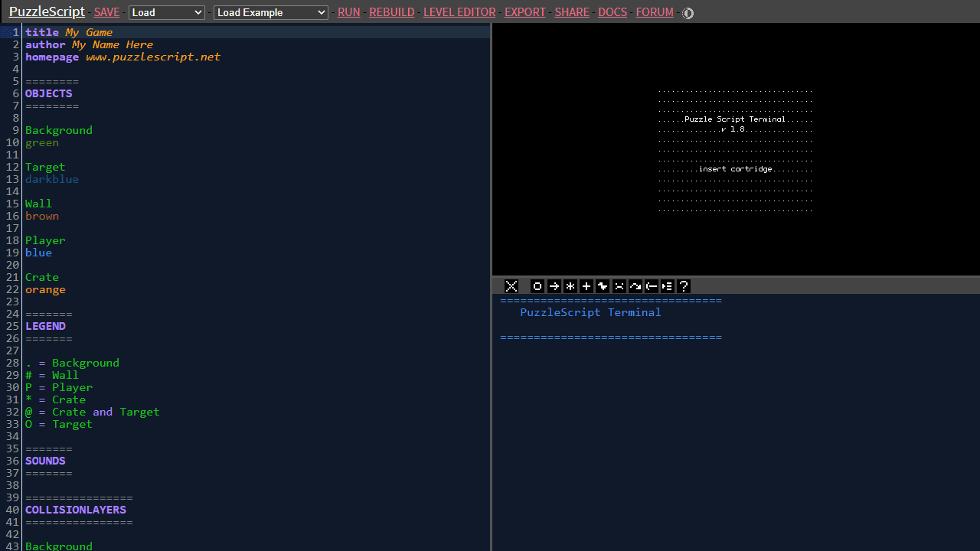Screen dimensions: 980x551
Task: Clear the console with the X icon
Action: click(x=511, y=286)
